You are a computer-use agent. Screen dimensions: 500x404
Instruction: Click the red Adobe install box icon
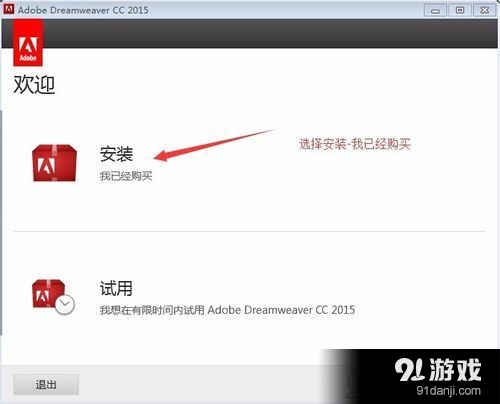click(x=55, y=163)
